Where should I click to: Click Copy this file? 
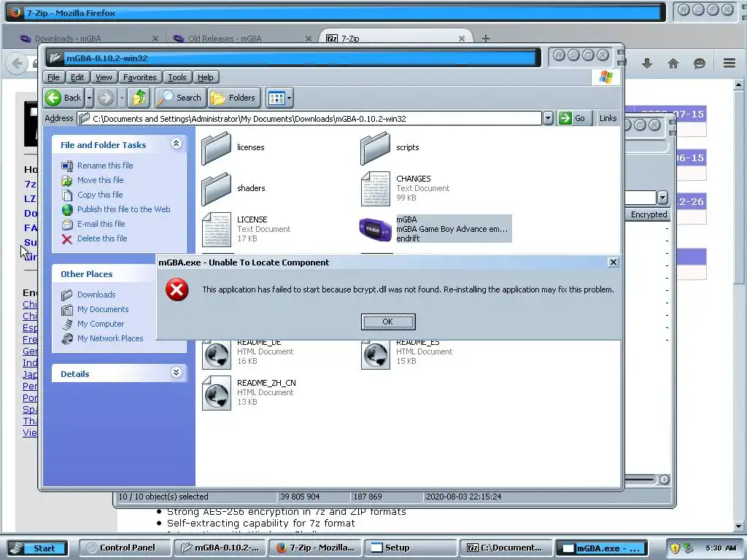[99, 195]
